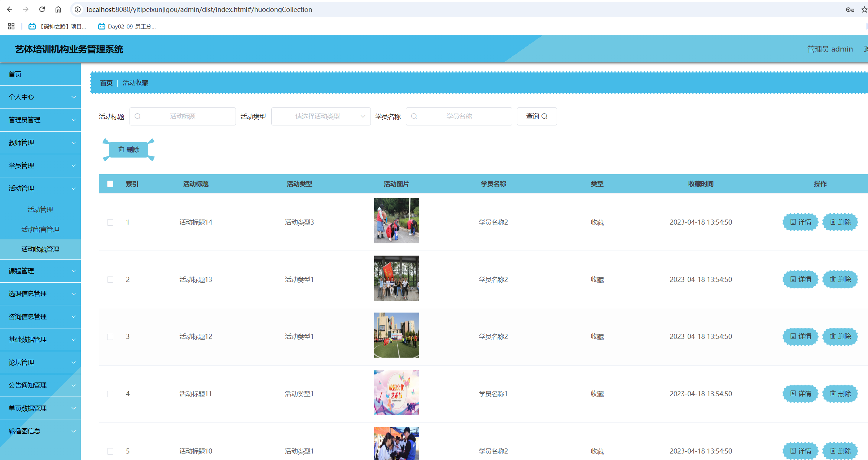Click the 查询 search button
The height and width of the screenshot is (460, 868).
coord(537,116)
